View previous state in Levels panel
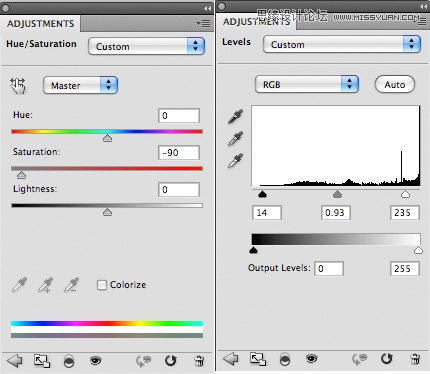This screenshot has height=374, width=430. (x=359, y=359)
